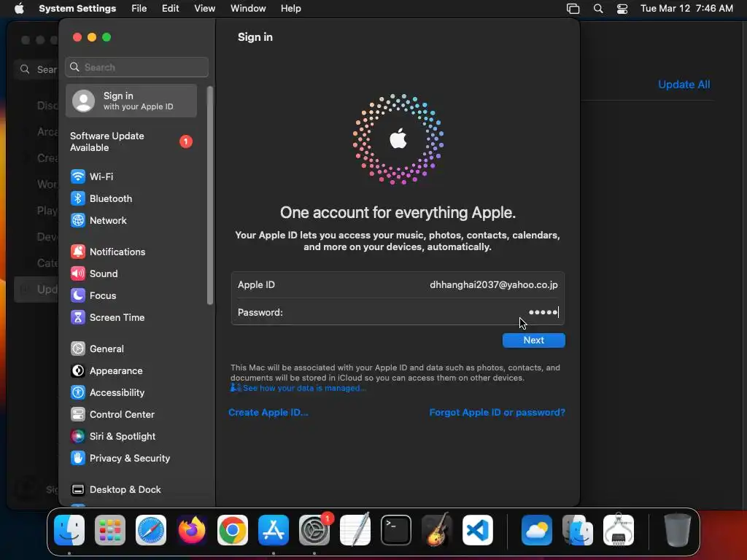Open the Finder-like icon beside Weather
This screenshot has height=560, width=747.
click(578, 530)
